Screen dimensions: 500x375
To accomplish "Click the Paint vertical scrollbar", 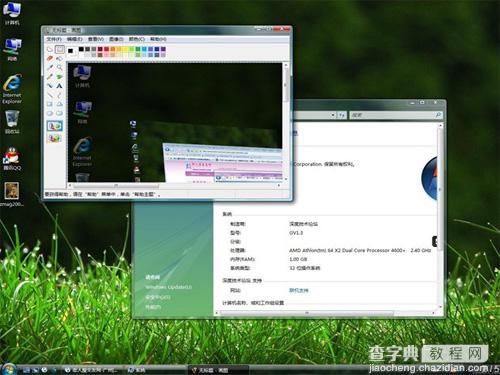I will click(x=286, y=122).
